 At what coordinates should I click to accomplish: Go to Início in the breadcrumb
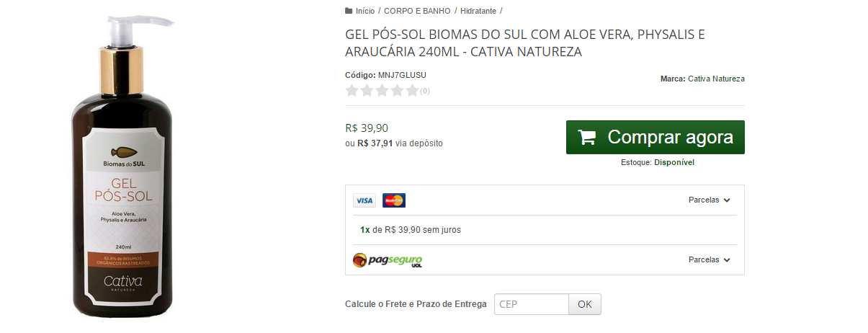[365, 11]
